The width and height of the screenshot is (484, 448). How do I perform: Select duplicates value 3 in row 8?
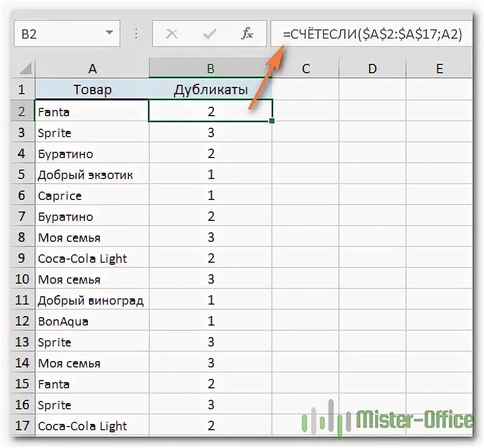click(211, 237)
